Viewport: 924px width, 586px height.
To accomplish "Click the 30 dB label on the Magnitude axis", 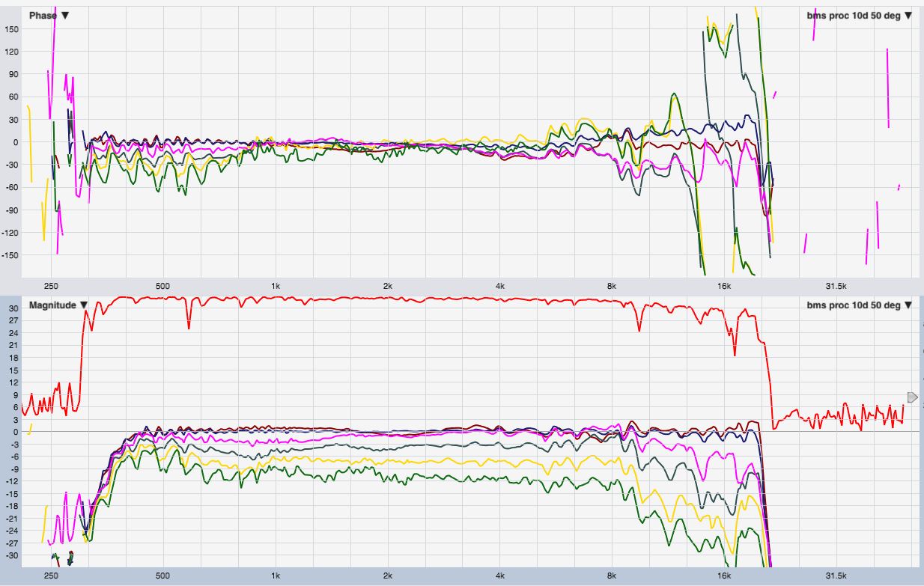I will pos(13,308).
